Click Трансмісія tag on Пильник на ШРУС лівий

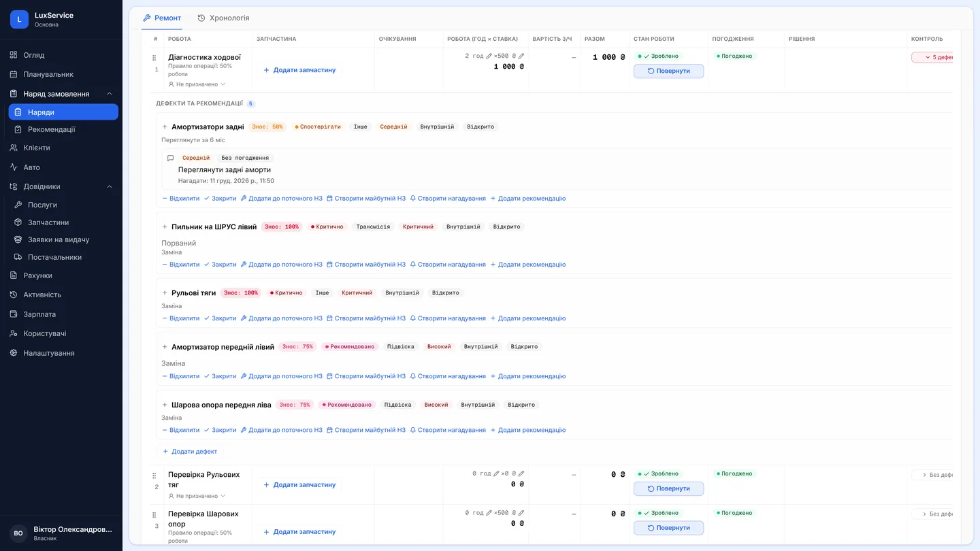click(373, 227)
